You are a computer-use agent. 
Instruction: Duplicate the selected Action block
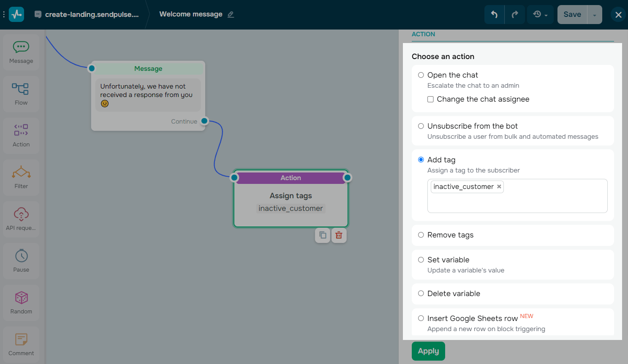322,235
